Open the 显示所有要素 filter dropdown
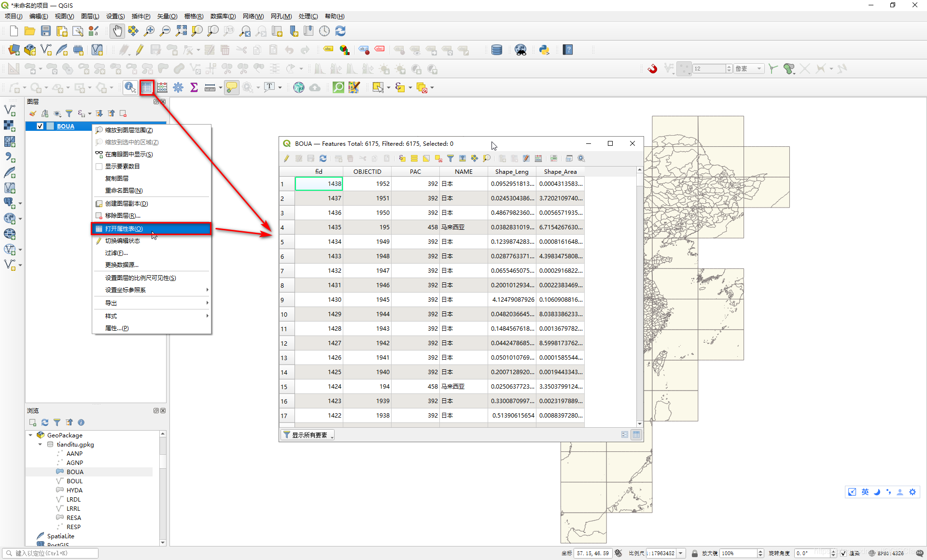This screenshot has height=560, width=927. (x=308, y=435)
